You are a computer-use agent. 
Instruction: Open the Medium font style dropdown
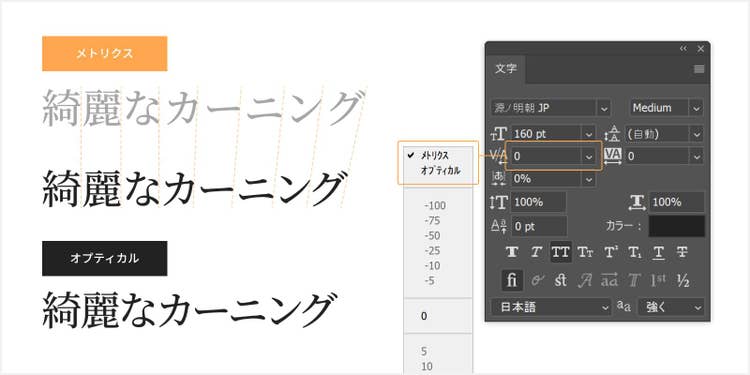pyautogui.click(x=696, y=108)
